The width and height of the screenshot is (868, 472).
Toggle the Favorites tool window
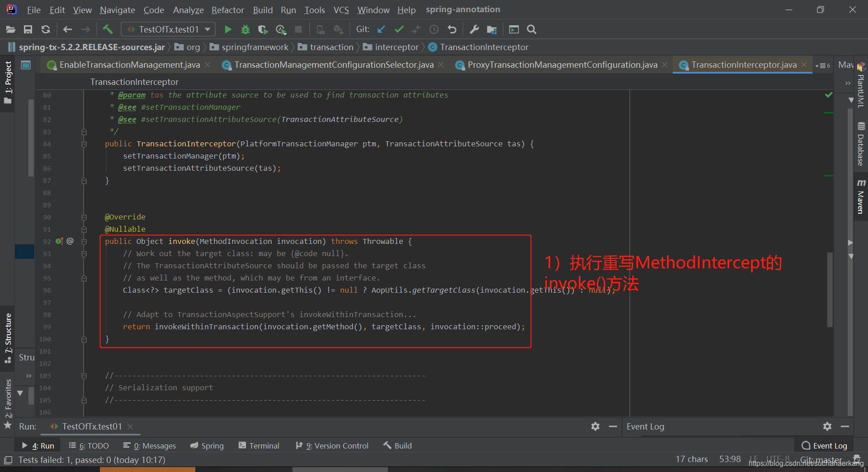coord(8,403)
